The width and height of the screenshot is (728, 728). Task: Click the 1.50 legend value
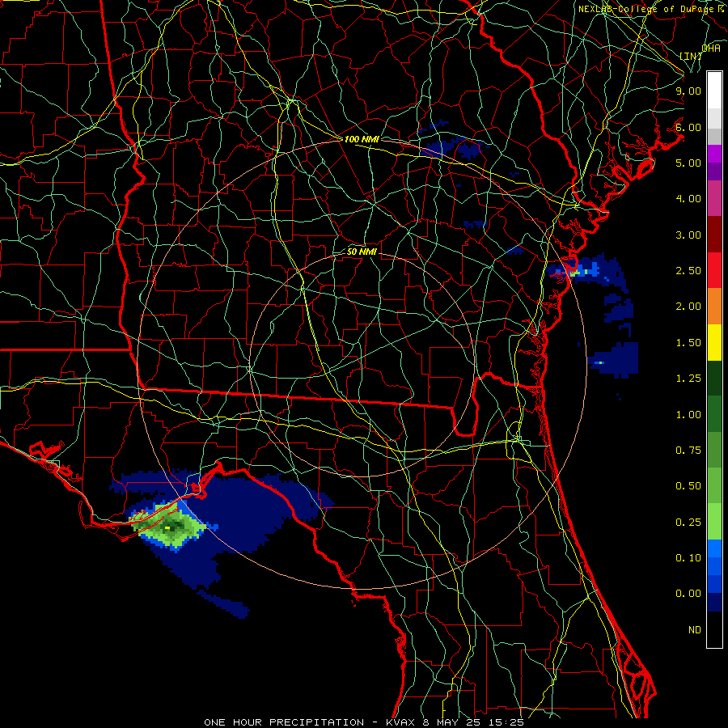point(688,343)
